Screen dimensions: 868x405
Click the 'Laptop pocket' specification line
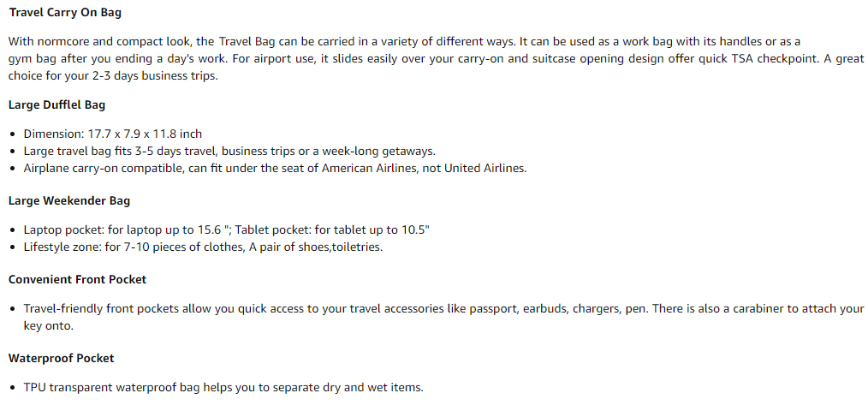pyautogui.click(x=226, y=229)
